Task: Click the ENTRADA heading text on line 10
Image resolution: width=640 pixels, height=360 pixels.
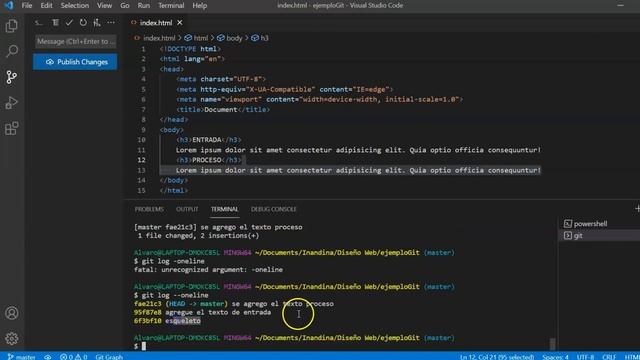Action: point(207,140)
